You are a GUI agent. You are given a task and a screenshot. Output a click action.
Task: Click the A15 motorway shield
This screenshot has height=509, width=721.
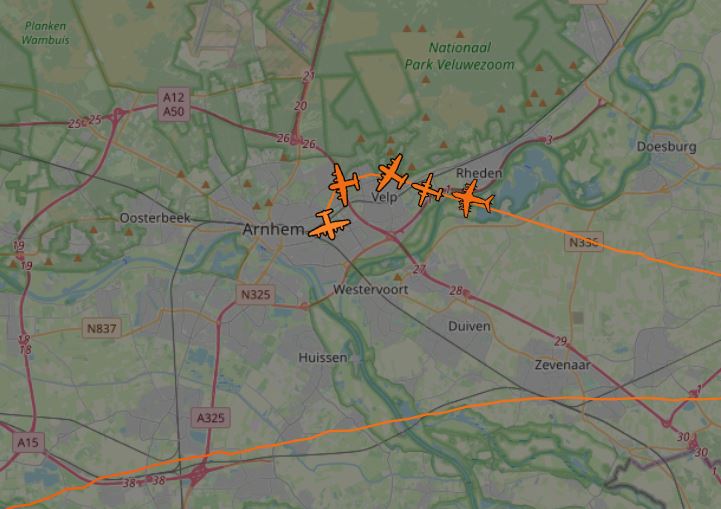[x=28, y=443]
